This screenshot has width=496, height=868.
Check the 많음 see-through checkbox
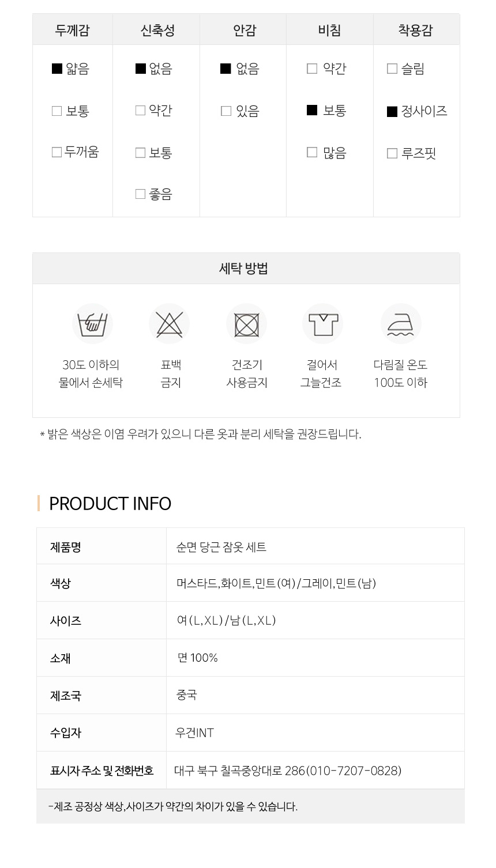coord(312,152)
